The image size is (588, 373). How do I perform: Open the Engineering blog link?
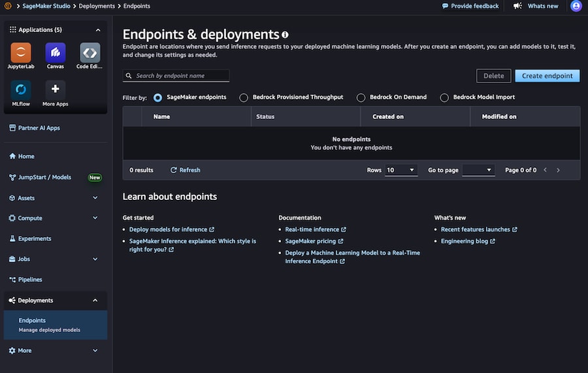[468, 241]
